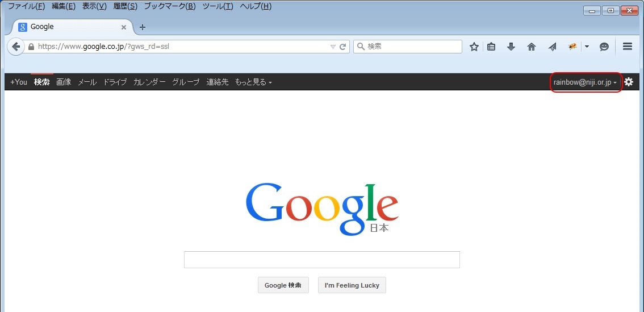This screenshot has height=312, width=644.
Task: Reload the page with the refresh icon
Action: click(342, 47)
